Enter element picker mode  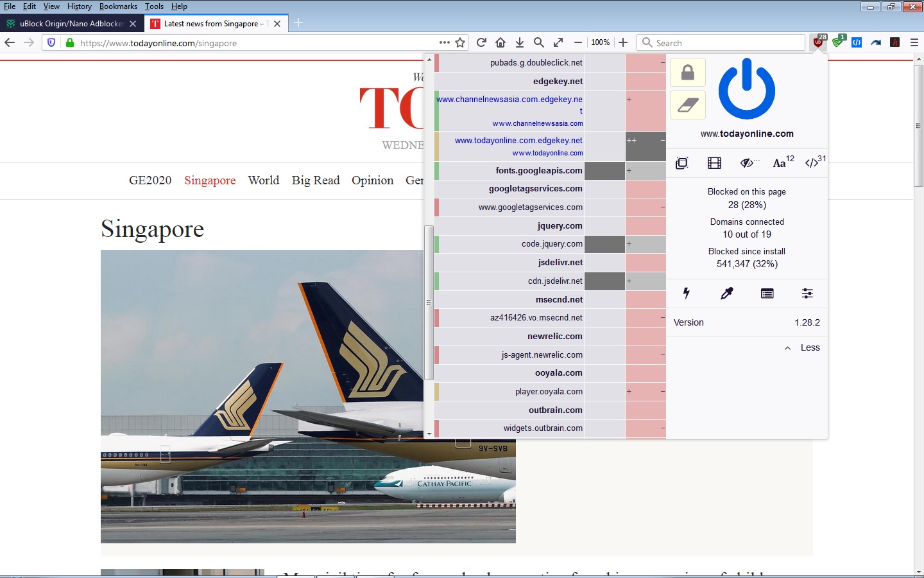[x=726, y=293]
